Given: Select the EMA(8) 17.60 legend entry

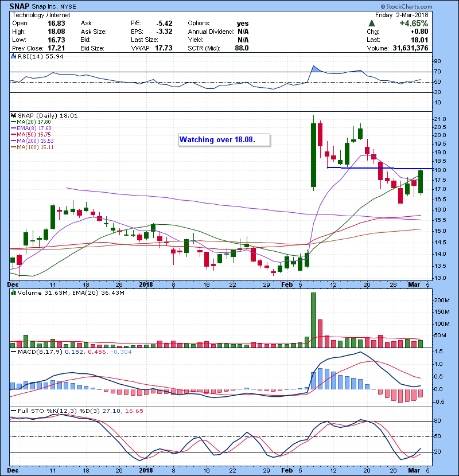Looking at the screenshot, I should [31, 128].
